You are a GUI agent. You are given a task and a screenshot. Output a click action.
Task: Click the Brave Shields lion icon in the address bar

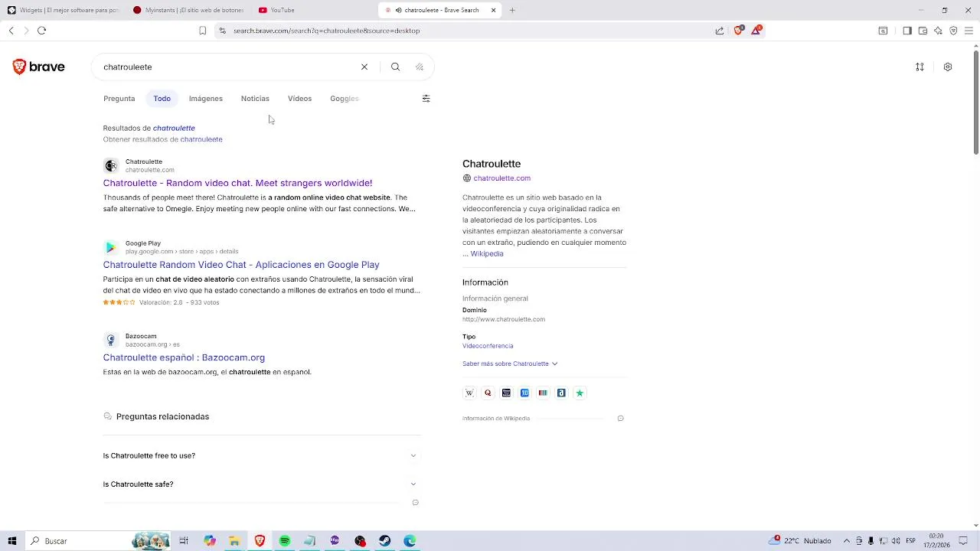[738, 31]
